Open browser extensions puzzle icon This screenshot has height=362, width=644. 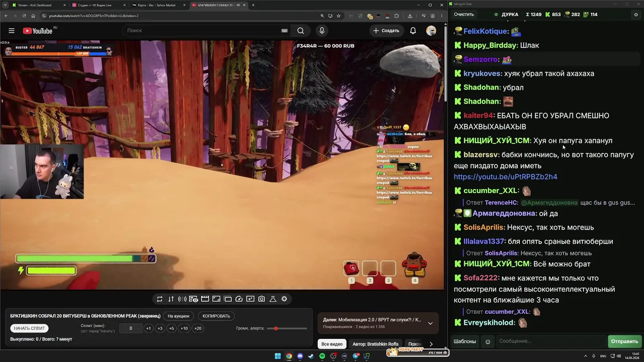coord(396,16)
